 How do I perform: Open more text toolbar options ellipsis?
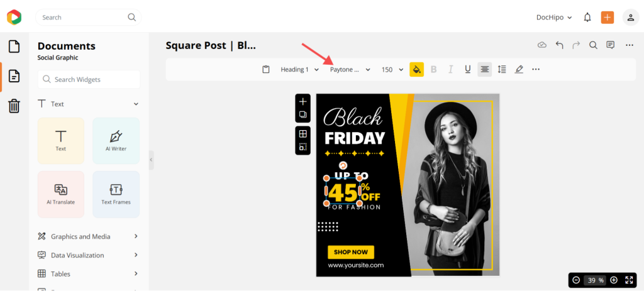[536, 69]
